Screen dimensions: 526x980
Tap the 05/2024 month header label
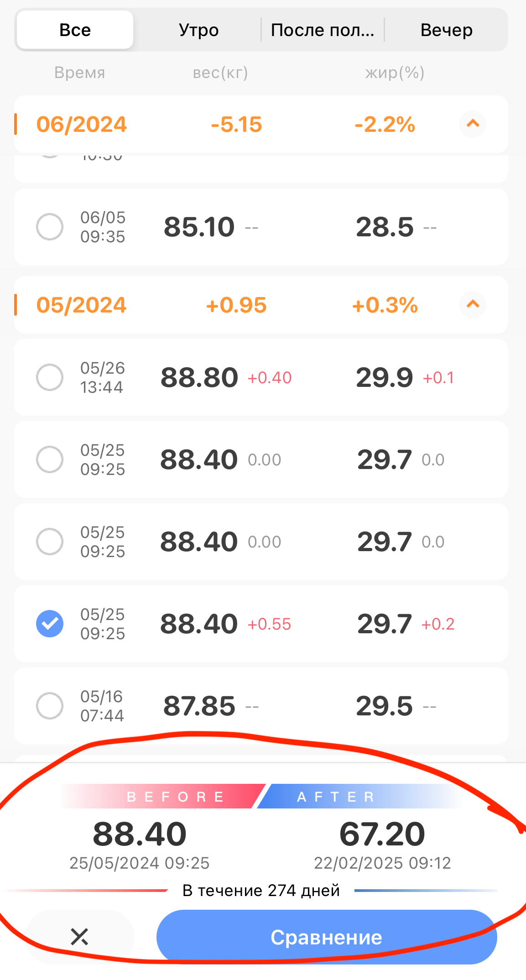pyautogui.click(x=81, y=305)
